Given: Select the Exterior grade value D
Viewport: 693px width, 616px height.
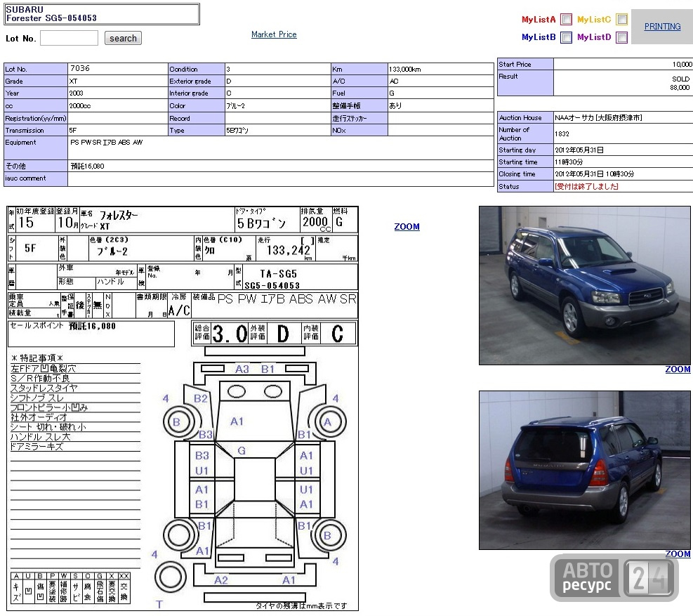Looking at the screenshot, I should [228, 81].
